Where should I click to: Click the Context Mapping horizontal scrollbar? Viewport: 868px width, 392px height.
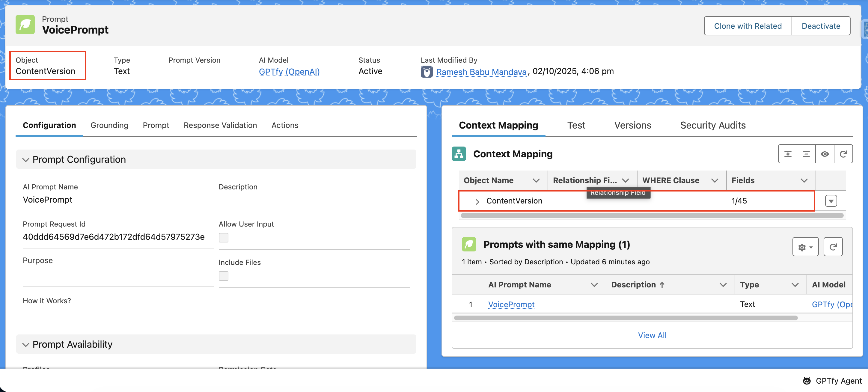pyautogui.click(x=651, y=216)
